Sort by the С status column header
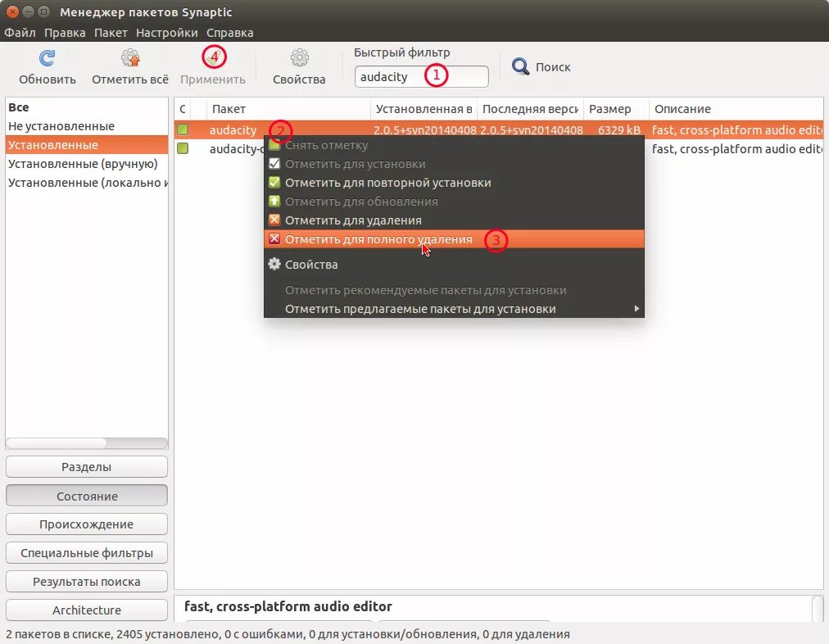 (x=183, y=109)
